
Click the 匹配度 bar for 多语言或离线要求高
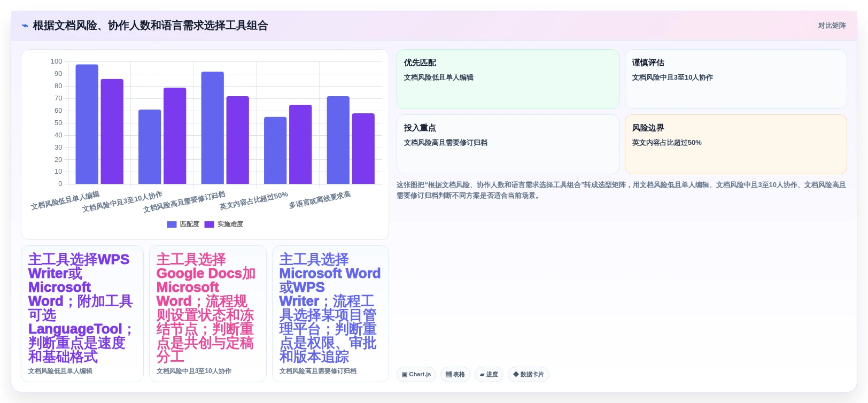click(338, 140)
